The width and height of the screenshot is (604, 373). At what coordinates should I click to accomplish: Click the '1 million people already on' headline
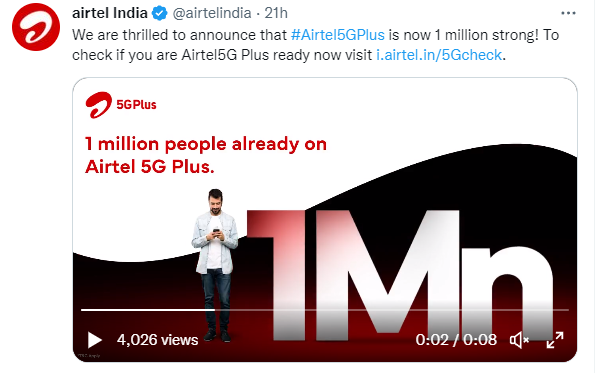[206, 144]
